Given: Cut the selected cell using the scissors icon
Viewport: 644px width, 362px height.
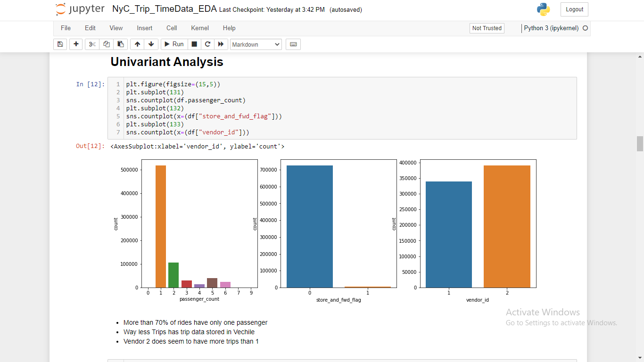Looking at the screenshot, I should pyautogui.click(x=92, y=44).
